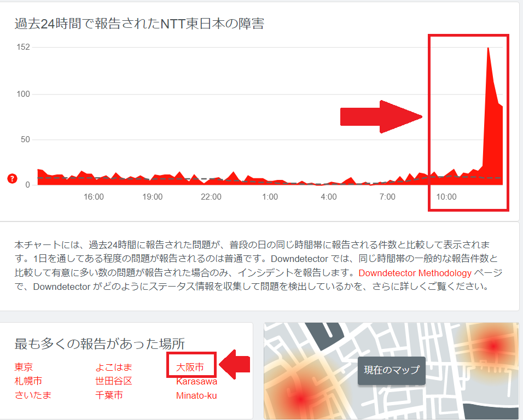Open the Downdetector Methodology link
This screenshot has height=420, width=523.
coord(415,273)
